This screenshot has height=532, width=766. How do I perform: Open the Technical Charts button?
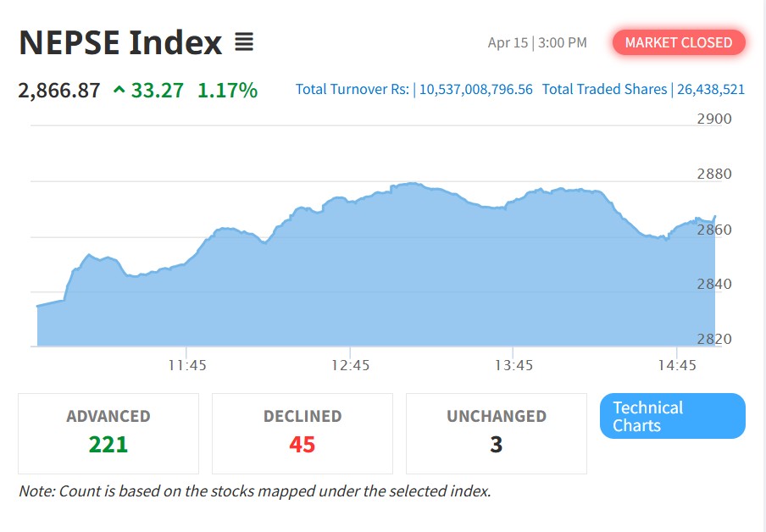tap(672, 416)
